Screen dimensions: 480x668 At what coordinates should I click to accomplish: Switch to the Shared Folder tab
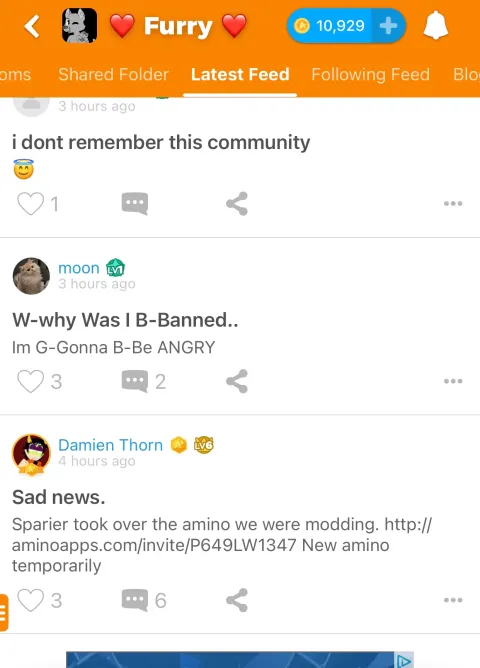pyautogui.click(x=113, y=75)
